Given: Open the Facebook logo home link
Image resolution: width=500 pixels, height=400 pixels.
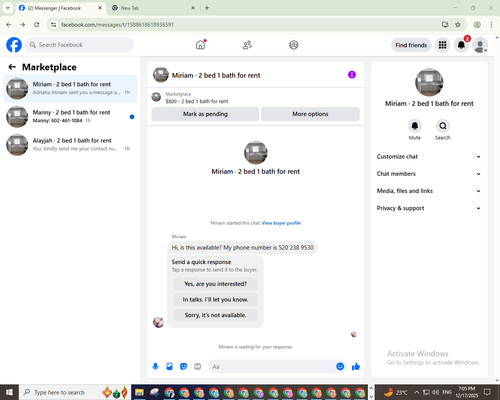Looking at the screenshot, I should [14, 45].
